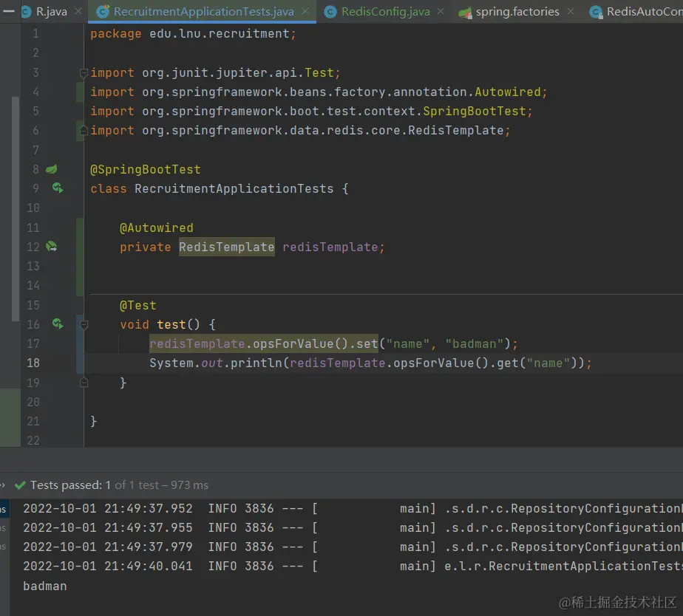The image size is (683, 616).
Task: Click the spring.factories file icon
Action: point(465,13)
